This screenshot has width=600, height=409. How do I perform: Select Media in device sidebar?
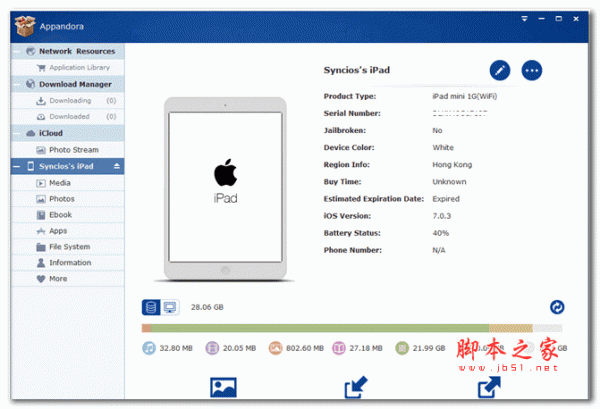tap(67, 183)
